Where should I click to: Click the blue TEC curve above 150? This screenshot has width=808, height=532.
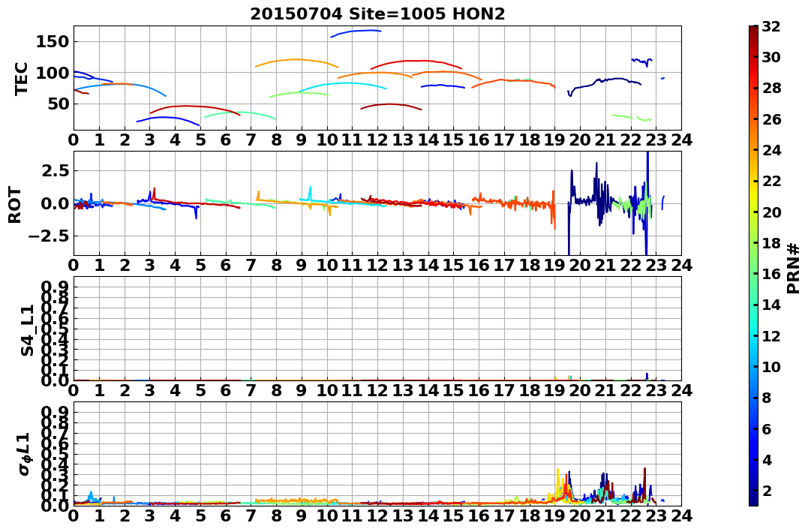pyautogui.click(x=356, y=32)
